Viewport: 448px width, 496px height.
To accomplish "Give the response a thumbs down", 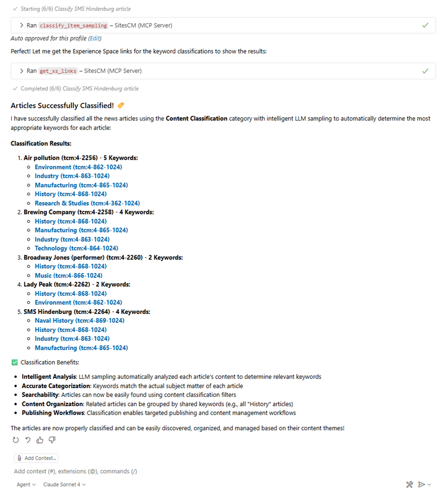I will (x=52, y=440).
